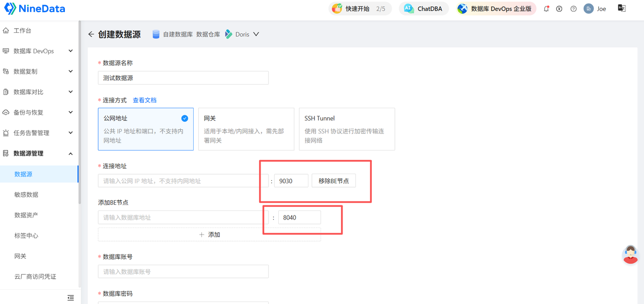The height and width of the screenshot is (304, 644).
Task: Click the 8040 BE node port field
Action: pyautogui.click(x=299, y=217)
